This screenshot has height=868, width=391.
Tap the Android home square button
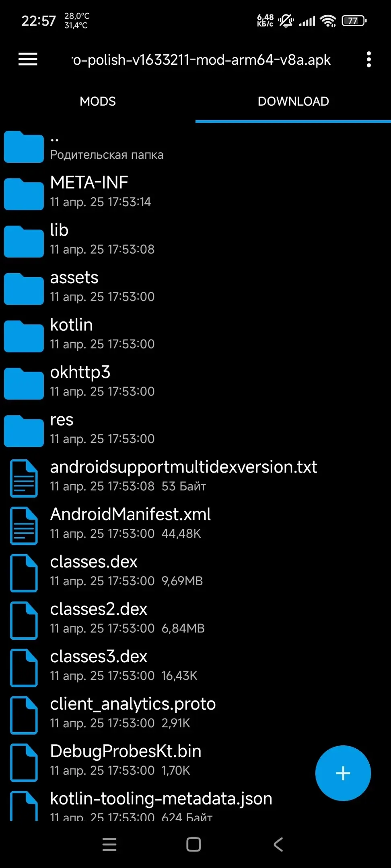tap(193, 844)
